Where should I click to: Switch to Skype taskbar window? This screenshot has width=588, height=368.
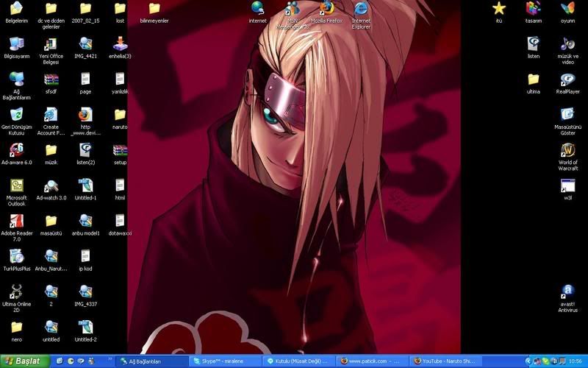(225, 361)
